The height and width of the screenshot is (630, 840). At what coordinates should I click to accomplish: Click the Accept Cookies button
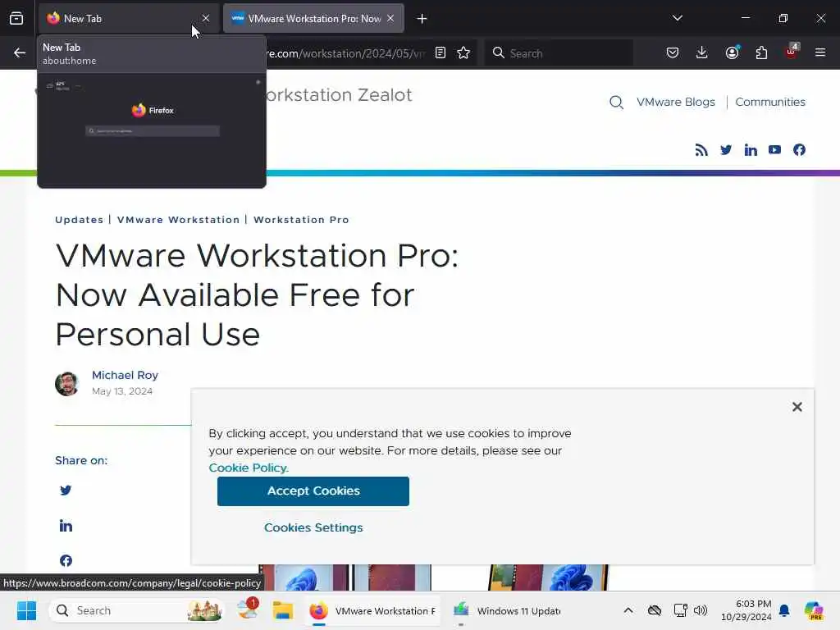pyautogui.click(x=313, y=491)
